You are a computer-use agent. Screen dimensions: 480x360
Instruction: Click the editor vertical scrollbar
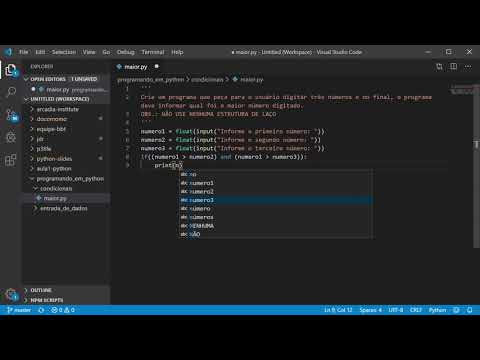tap(476, 167)
